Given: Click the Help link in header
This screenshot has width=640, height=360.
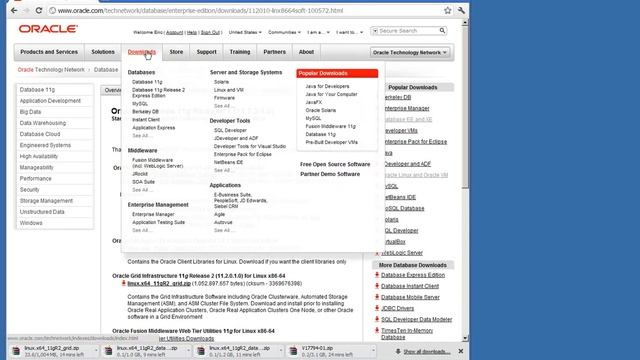Looking at the screenshot, I should [x=192, y=32].
